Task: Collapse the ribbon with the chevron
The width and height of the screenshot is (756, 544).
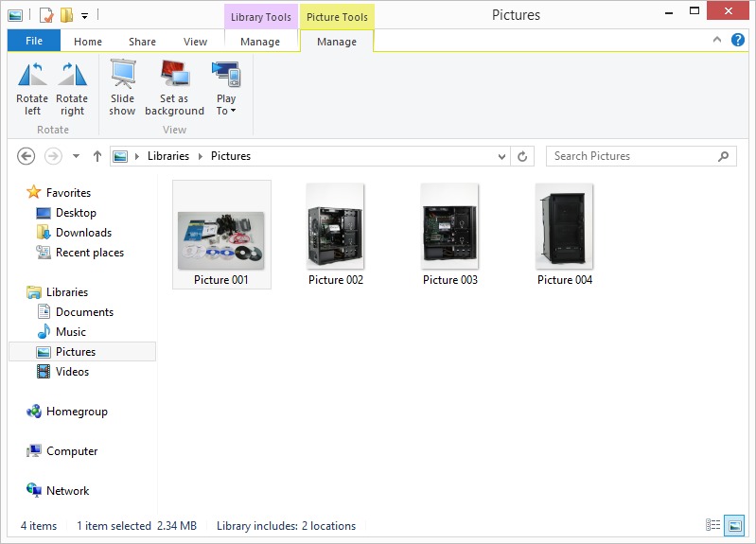Action: point(718,41)
